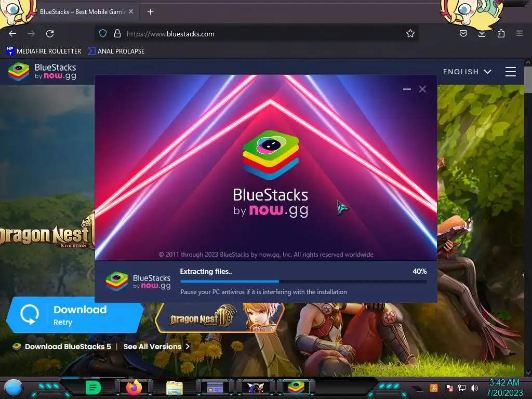Click the forward navigation arrow
Image resolution: width=532 pixels, height=399 pixels.
[x=31, y=34]
